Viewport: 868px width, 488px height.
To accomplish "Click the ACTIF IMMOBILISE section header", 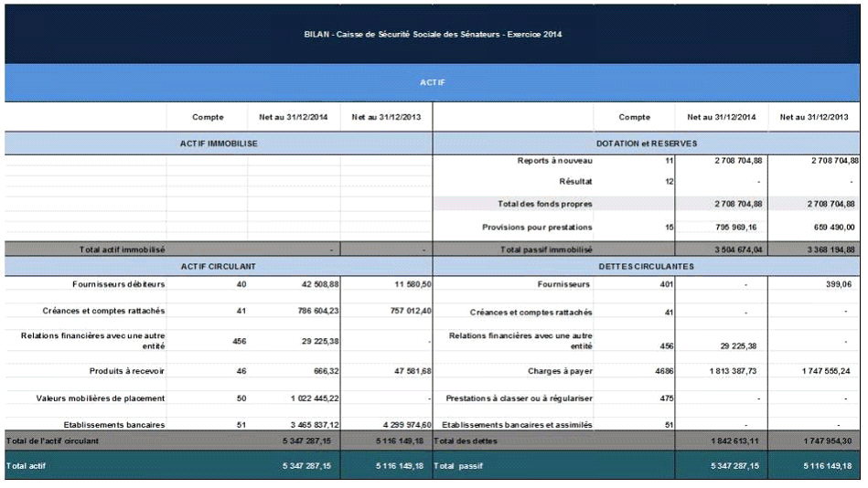I will [218, 143].
